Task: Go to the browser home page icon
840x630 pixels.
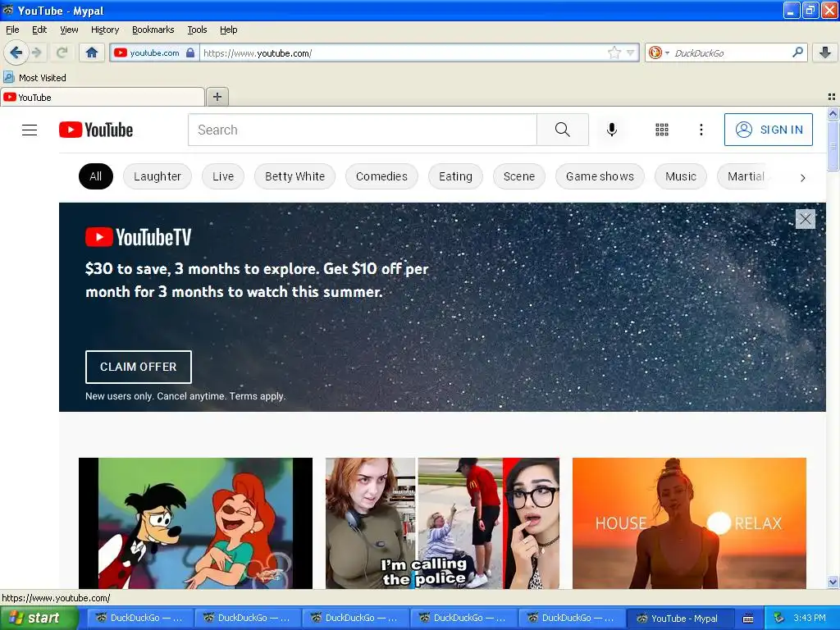Action: [92, 52]
